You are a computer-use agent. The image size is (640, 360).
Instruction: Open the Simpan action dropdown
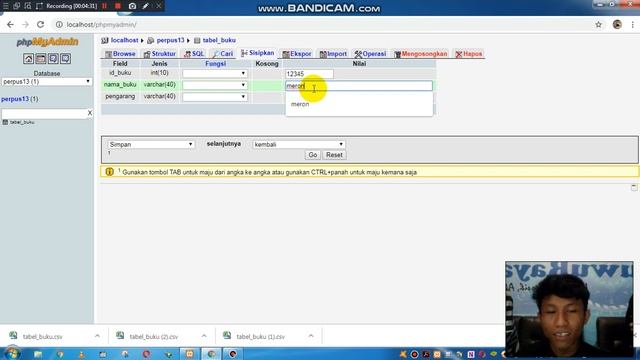[151, 144]
